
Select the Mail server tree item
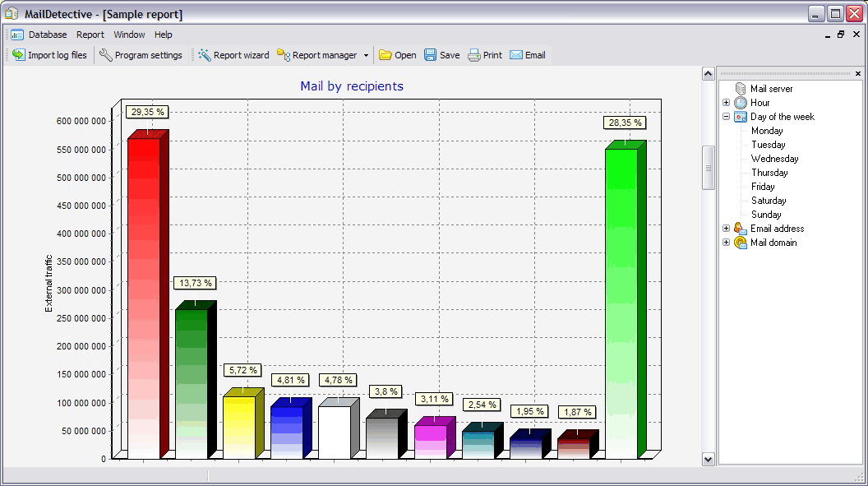tap(771, 89)
